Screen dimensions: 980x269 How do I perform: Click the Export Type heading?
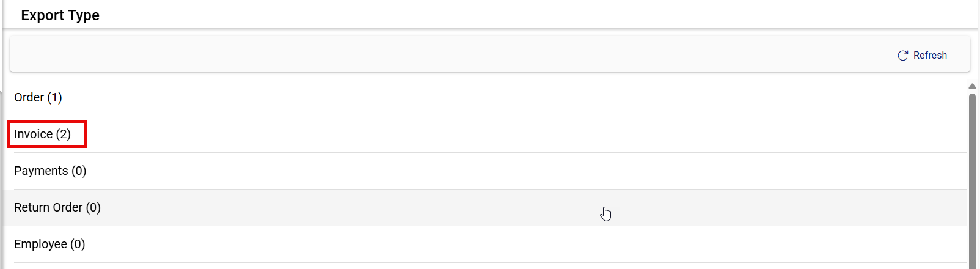point(60,15)
